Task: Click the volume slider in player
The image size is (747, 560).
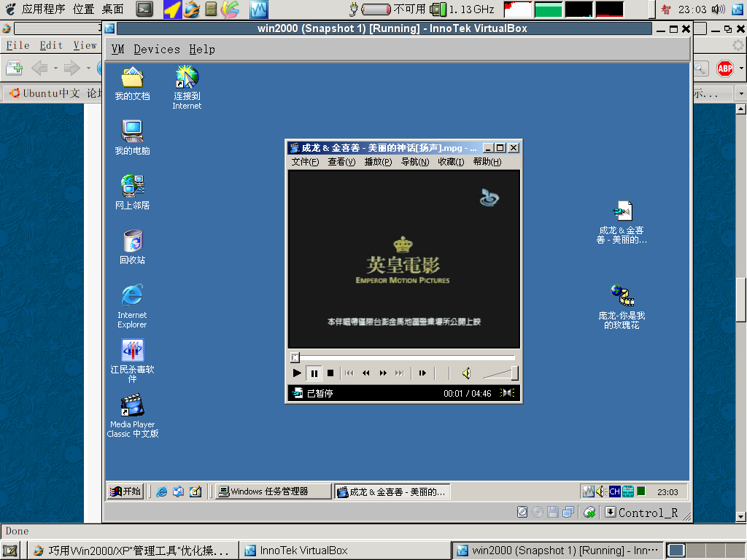Action: (x=500, y=373)
